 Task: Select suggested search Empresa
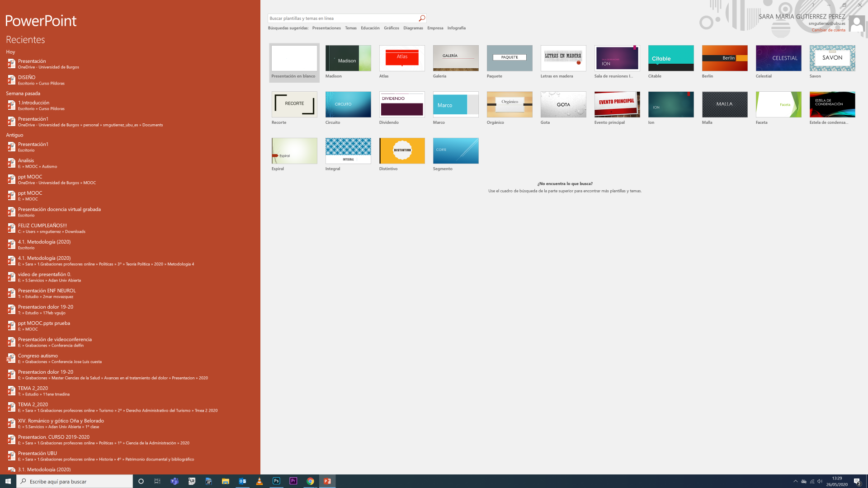point(435,28)
